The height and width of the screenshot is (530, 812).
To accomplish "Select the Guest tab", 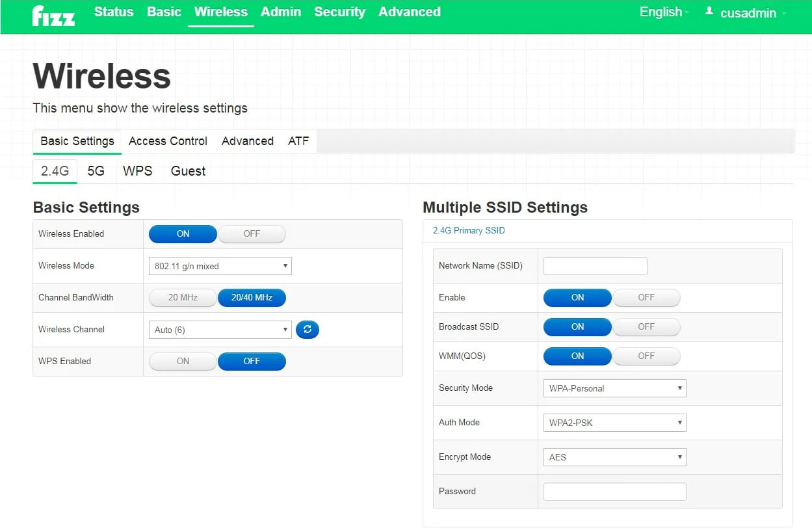I will [188, 171].
